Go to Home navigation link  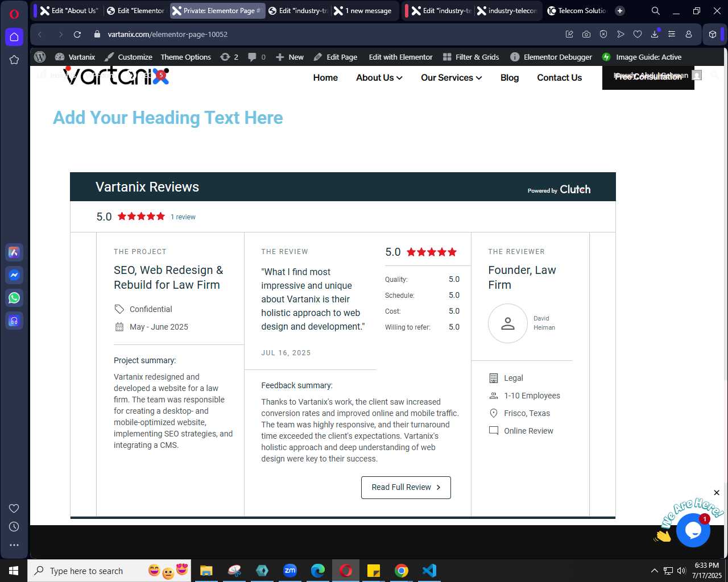[x=325, y=78]
